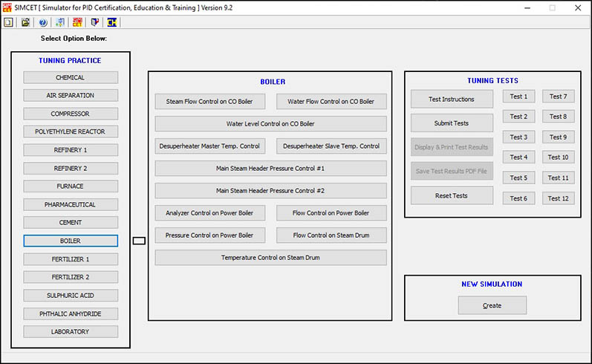Viewport: 592px width, 364px height.
Task: Minimize the SIMCET window
Action: 527,8
